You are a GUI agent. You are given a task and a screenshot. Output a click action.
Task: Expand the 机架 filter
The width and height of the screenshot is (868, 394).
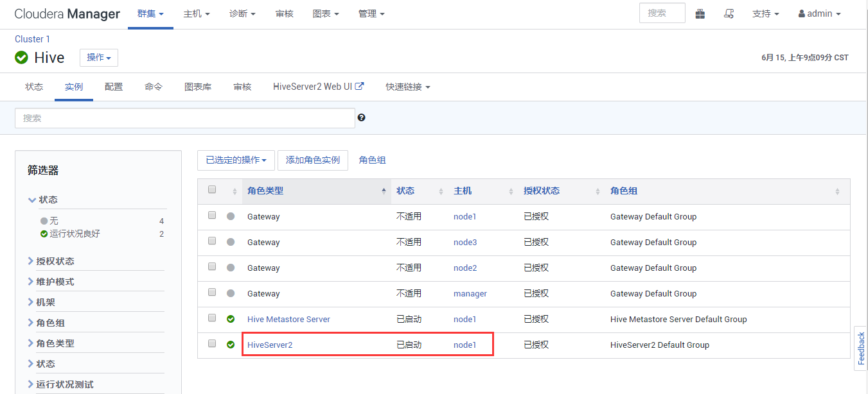(41, 302)
